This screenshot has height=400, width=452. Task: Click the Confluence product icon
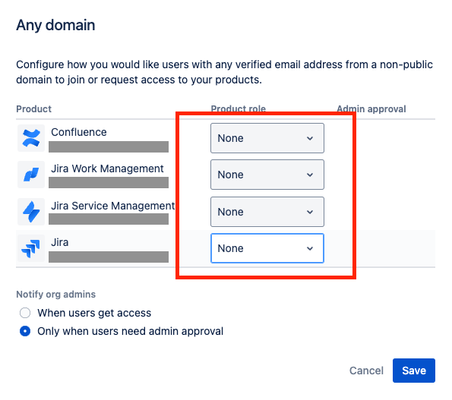point(31,138)
